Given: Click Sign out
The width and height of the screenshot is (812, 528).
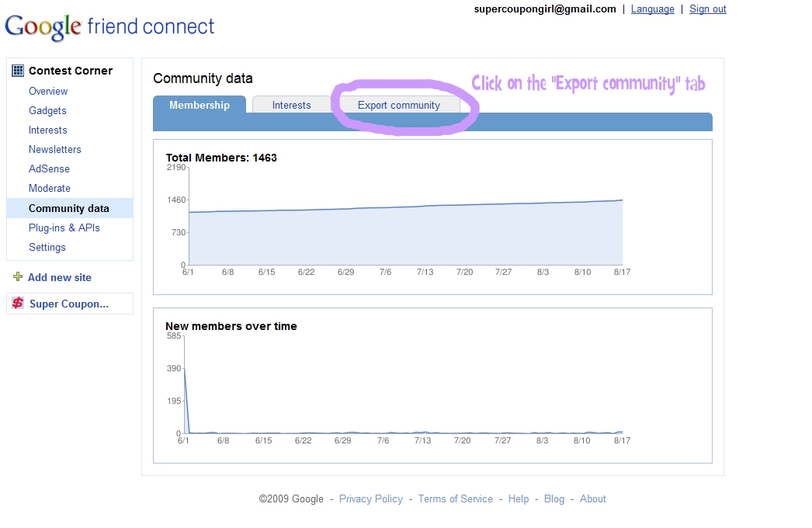Looking at the screenshot, I should (707, 9).
